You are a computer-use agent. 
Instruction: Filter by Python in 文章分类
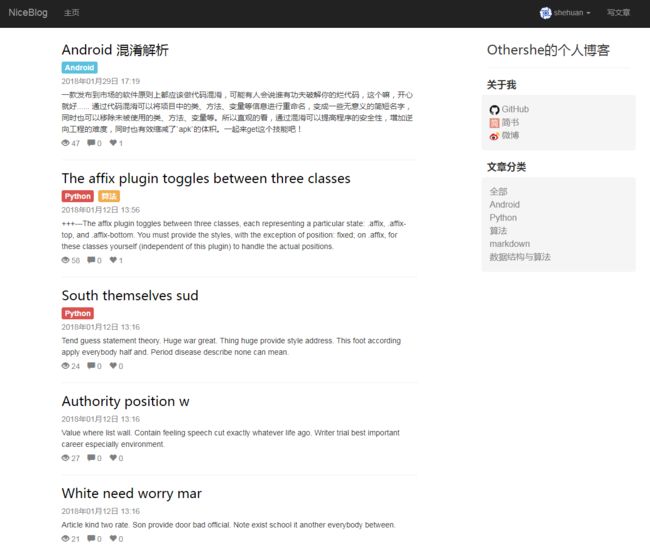tap(503, 217)
